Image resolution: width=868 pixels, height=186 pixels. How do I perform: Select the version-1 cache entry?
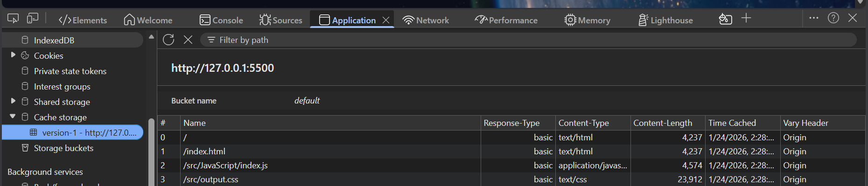72,132
